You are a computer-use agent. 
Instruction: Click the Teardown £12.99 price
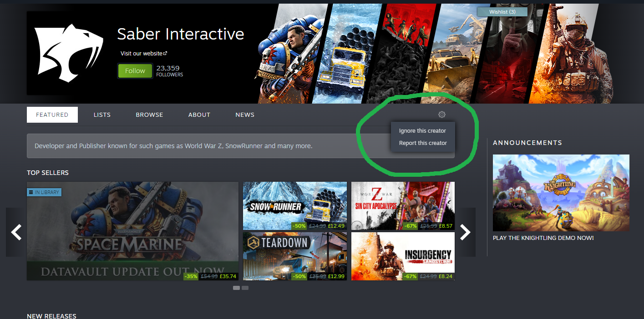(x=336, y=276)
